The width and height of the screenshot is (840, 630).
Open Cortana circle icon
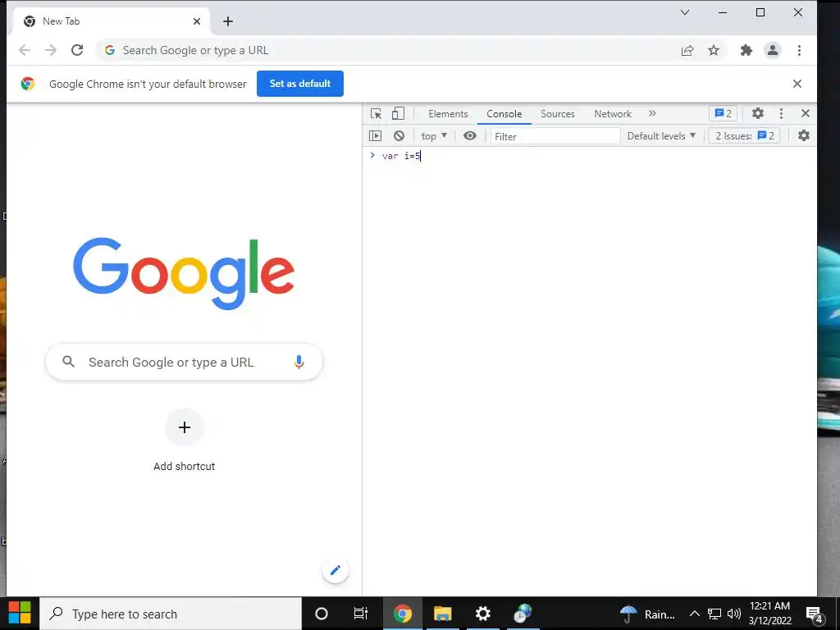tap(322, 614)
